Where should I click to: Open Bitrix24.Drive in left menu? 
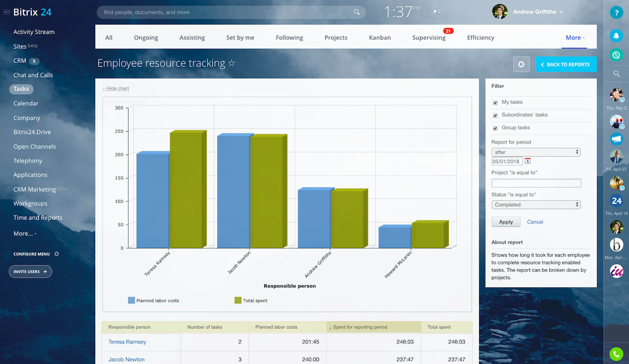32,132
